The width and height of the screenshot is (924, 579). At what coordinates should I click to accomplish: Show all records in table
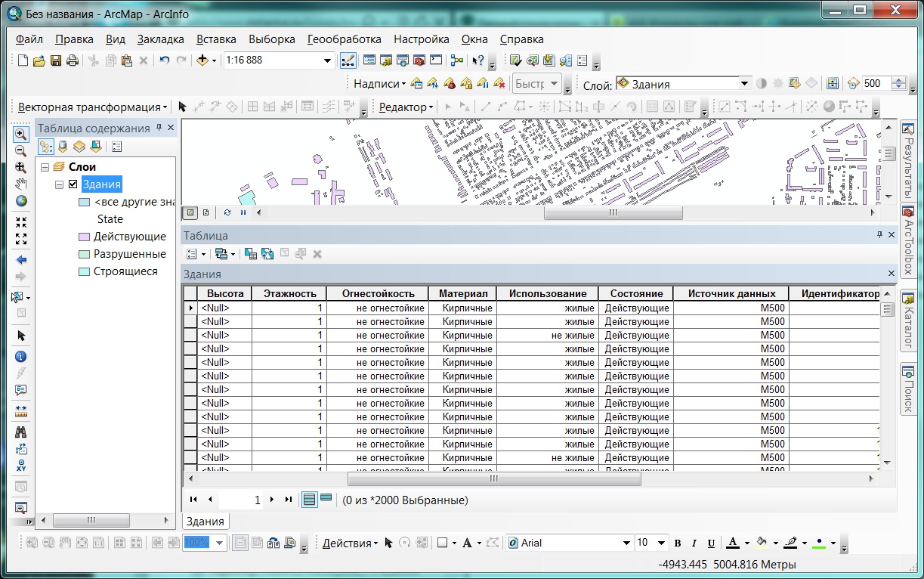pyautogui.click(x=309, y=499)
